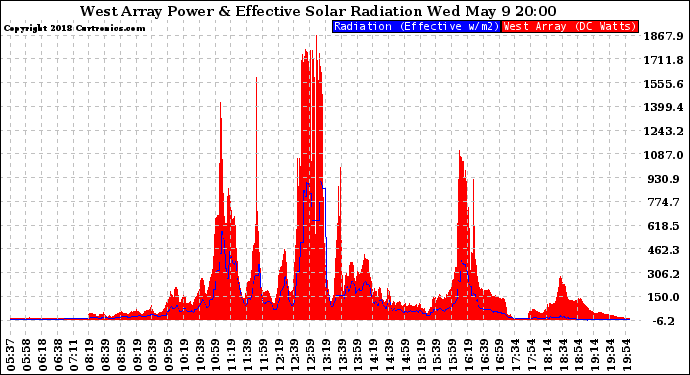Click x-axis time label 18:14
This screenshot has width=690, height=375.
[x=547, y=355]
